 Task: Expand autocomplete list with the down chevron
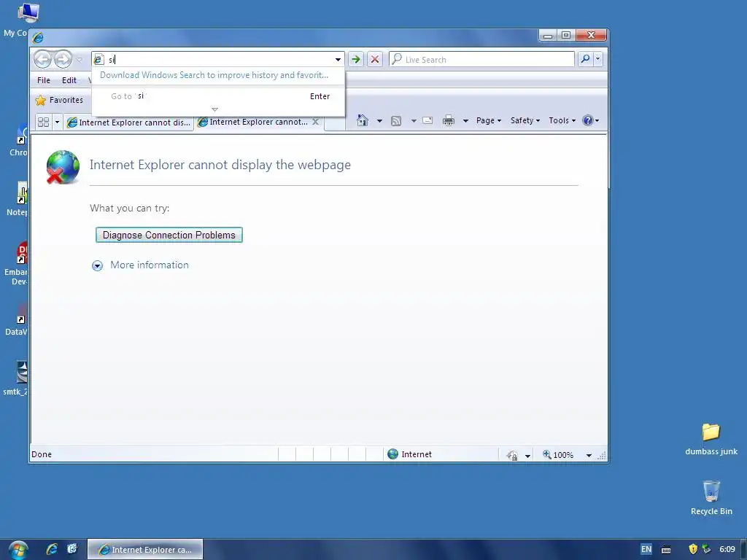click(x=214, y=109)
